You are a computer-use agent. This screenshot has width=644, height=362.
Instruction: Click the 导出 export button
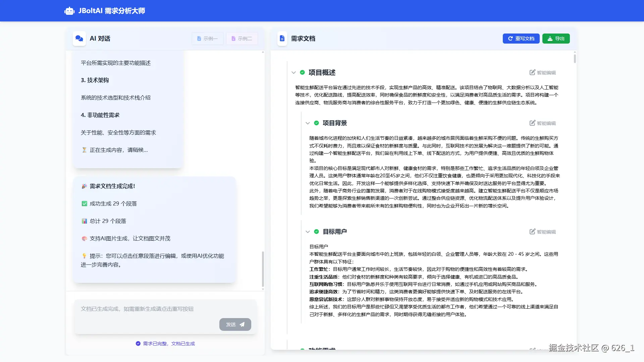[x=556, y=39]
